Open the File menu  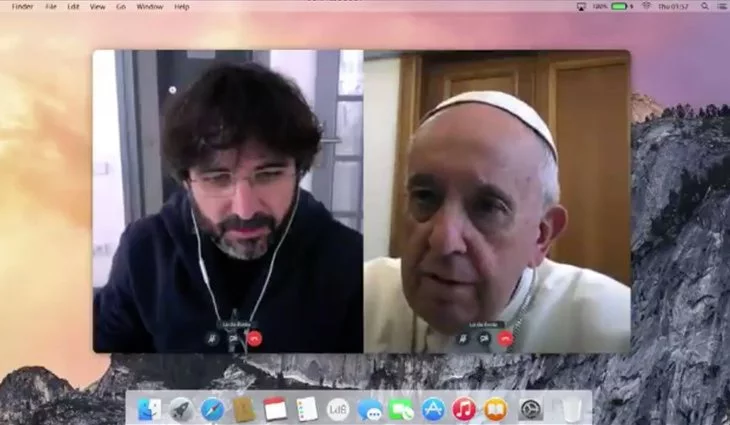[x=50, y=6]
